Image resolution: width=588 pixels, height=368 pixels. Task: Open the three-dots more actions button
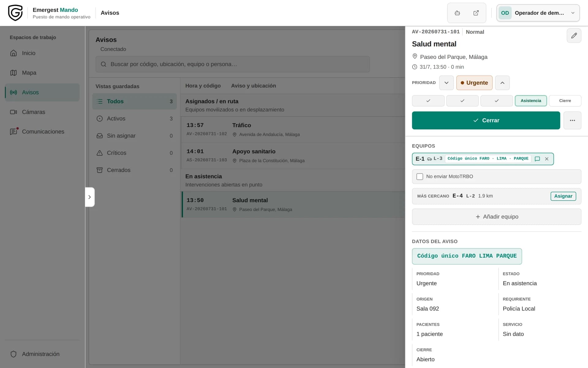click(x=572, y=121)
